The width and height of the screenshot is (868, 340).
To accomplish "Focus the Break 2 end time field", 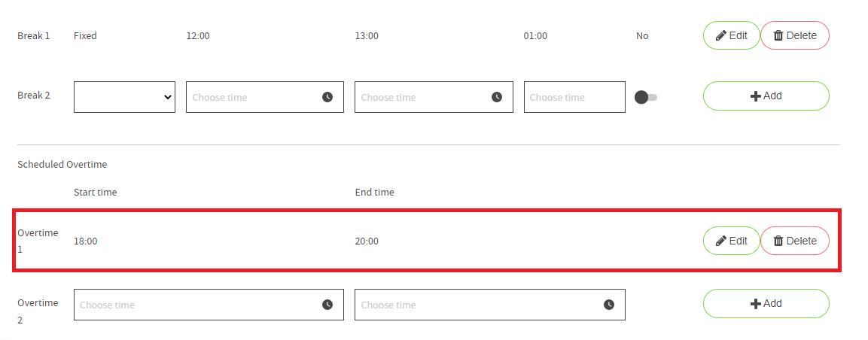I will point(434,97).
